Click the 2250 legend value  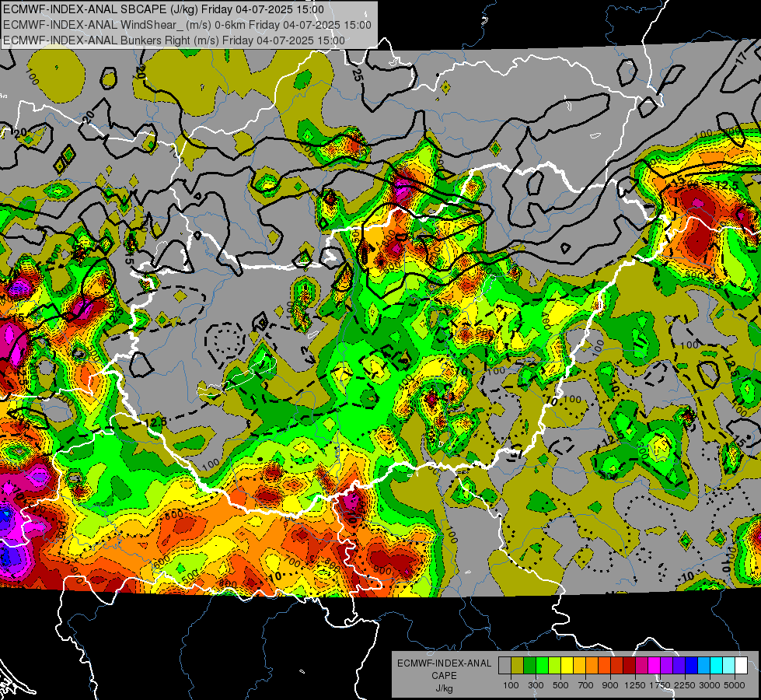coord(685,685)
